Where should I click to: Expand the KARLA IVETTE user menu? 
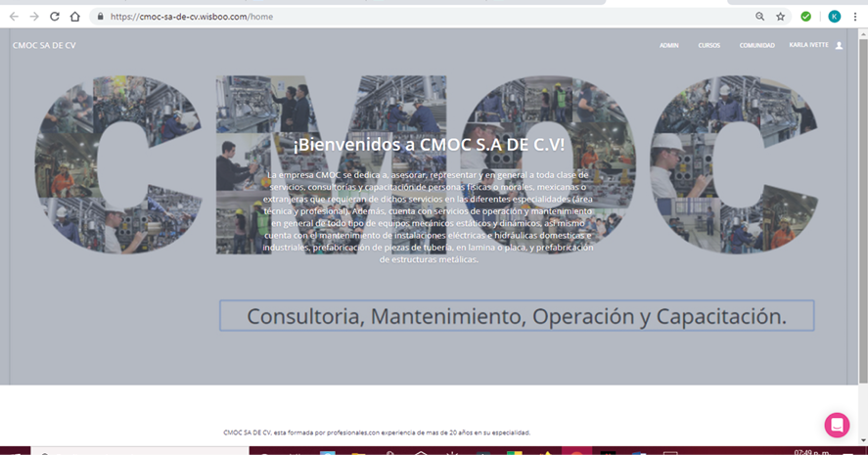[x=808, y=45]
